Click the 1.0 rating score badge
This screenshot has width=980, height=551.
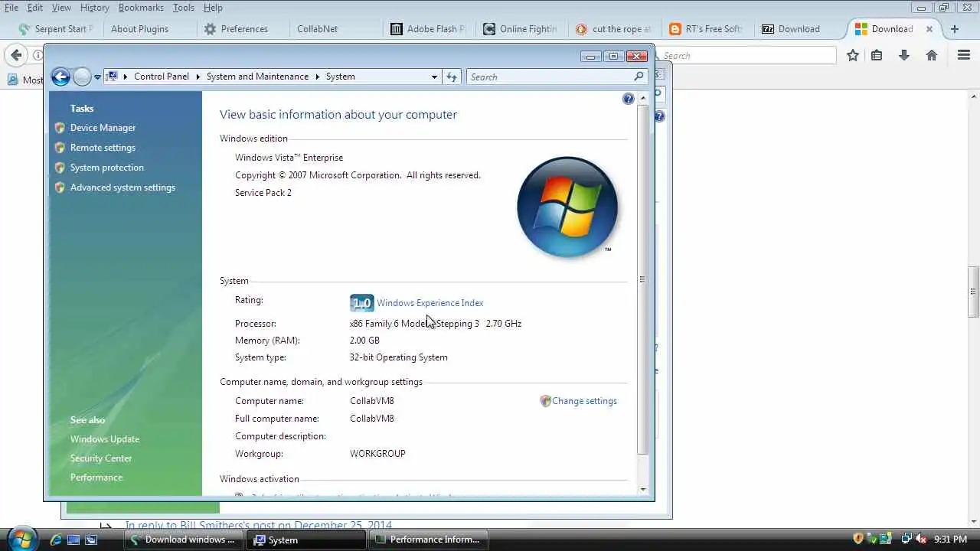(361, 303)
